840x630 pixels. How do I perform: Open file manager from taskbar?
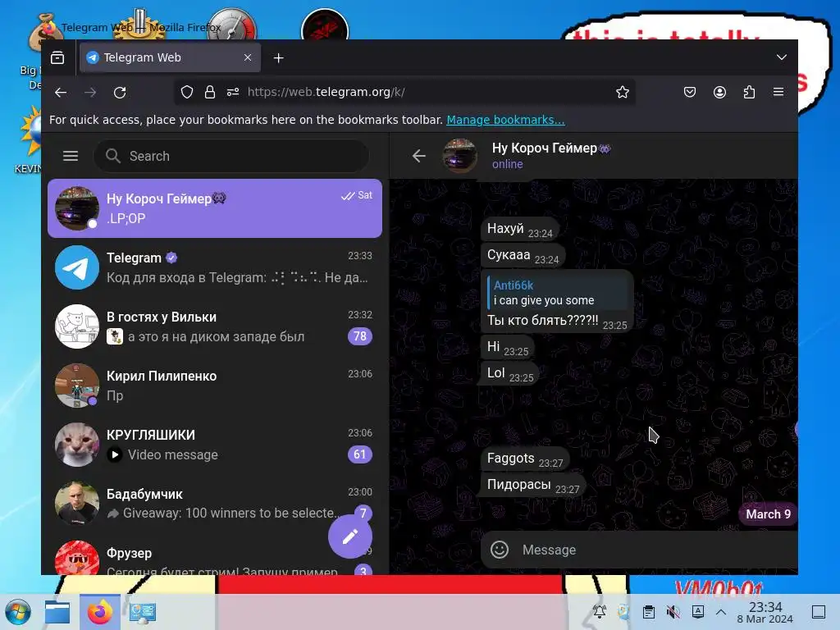click(57, 612)
